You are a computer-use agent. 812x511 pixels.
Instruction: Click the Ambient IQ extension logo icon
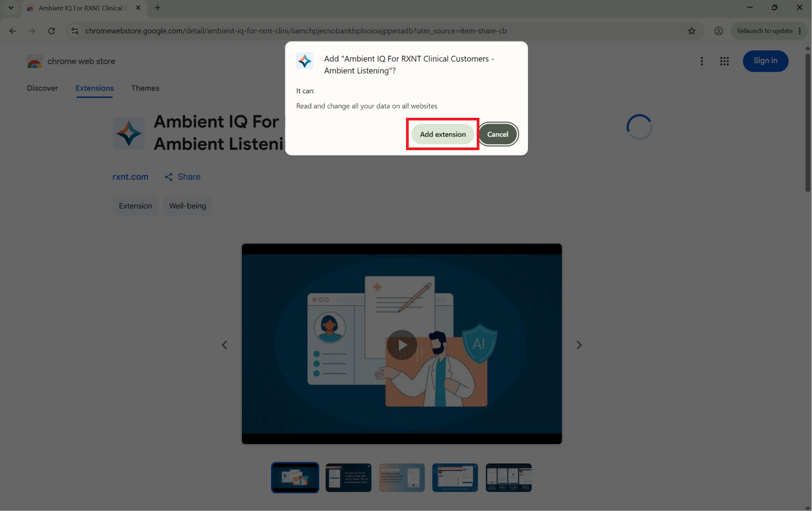(129, 133)
